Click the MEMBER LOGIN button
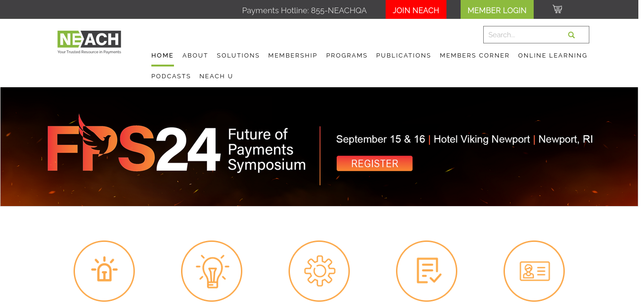This screenshot has height=307, width=644. pos(497,10)
